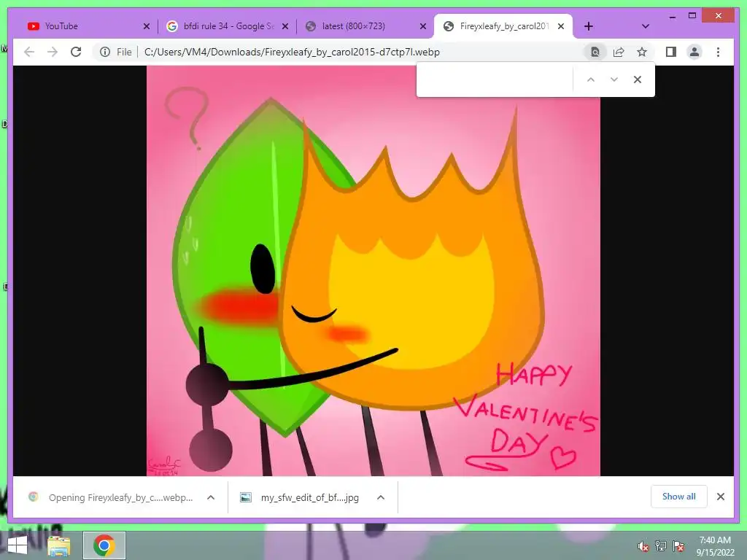Click the address bar file path

click(x=292, y=52)
